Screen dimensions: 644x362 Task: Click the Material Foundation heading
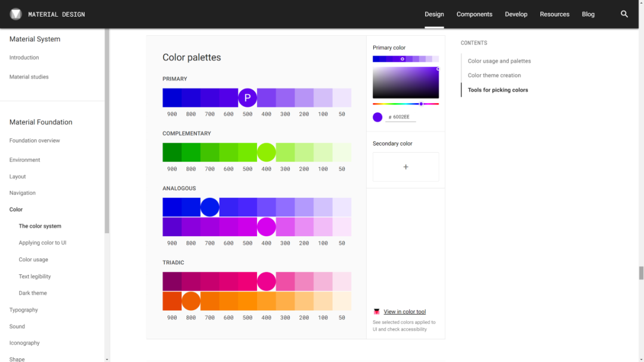41,122
